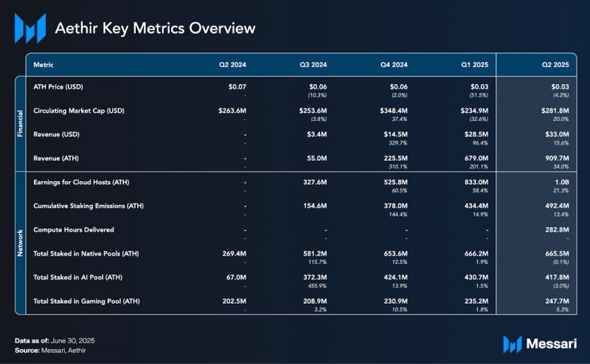The height and width of the screenshot is (364, 590).
Task: Click the 679.0M revenue in ATH value
Action: pos(476,158)
